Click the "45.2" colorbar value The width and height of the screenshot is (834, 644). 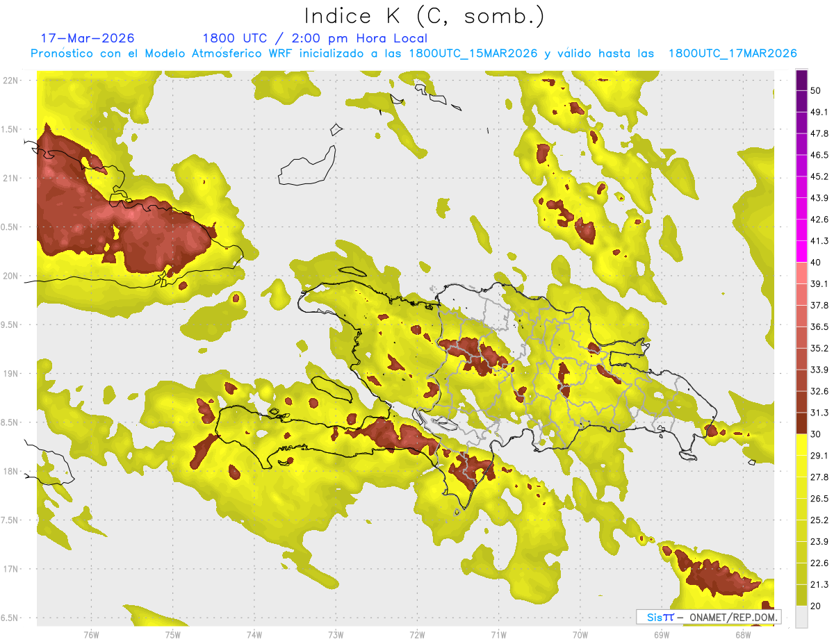819,176
